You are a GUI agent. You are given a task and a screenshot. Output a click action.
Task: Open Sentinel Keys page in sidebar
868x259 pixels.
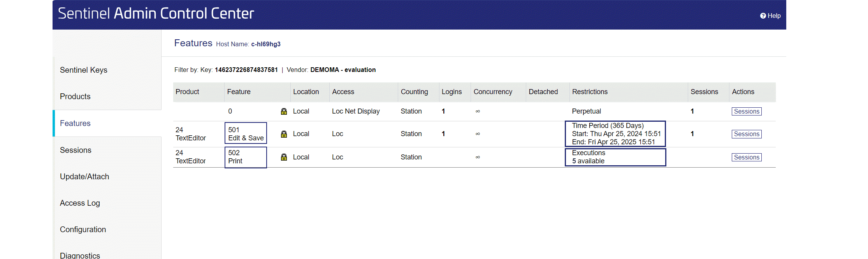[x=84, y=70]
